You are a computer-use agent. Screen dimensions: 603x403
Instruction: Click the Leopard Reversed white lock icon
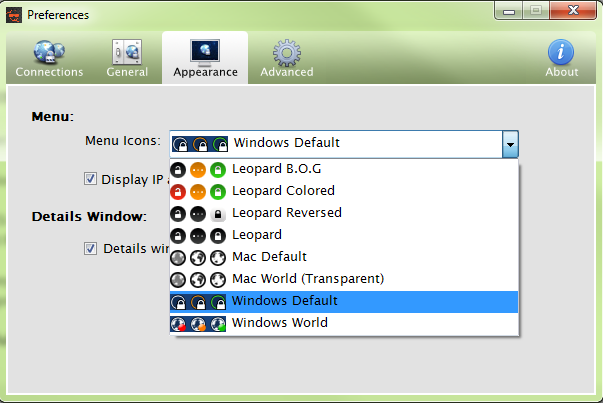218,214
